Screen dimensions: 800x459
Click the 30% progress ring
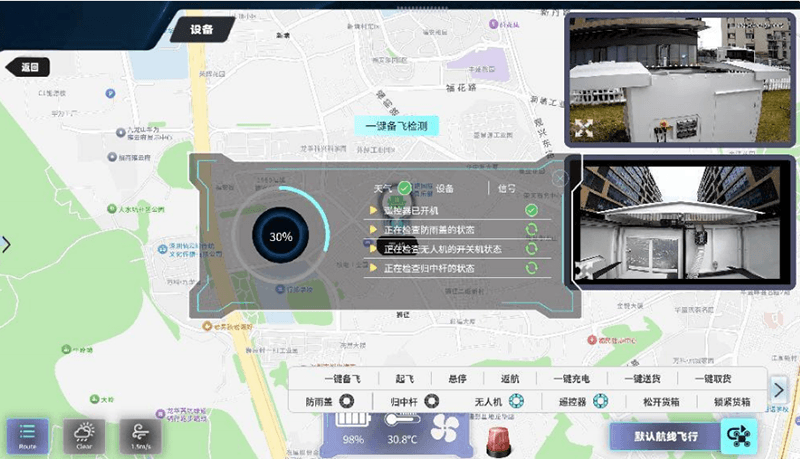pos(281,235)
